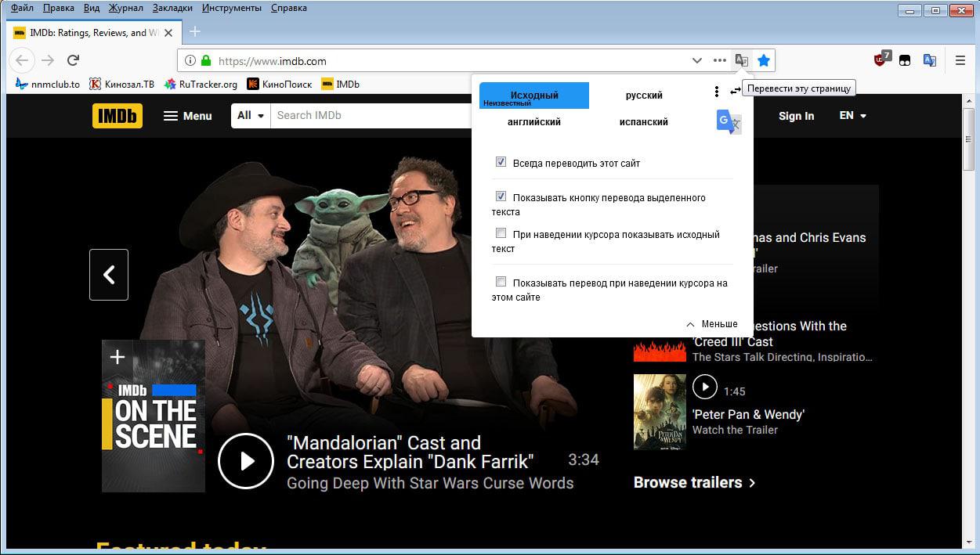The height and width of the screenshot is (555, 980).
Task: Add On The Scene to watchlist plus icon
Action: click(118, 358)
